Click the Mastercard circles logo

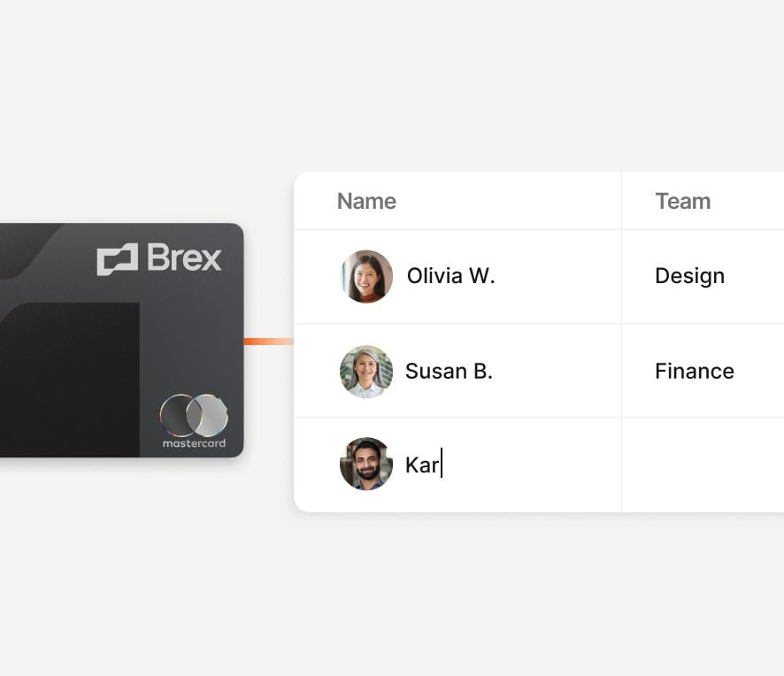(194, 415)
